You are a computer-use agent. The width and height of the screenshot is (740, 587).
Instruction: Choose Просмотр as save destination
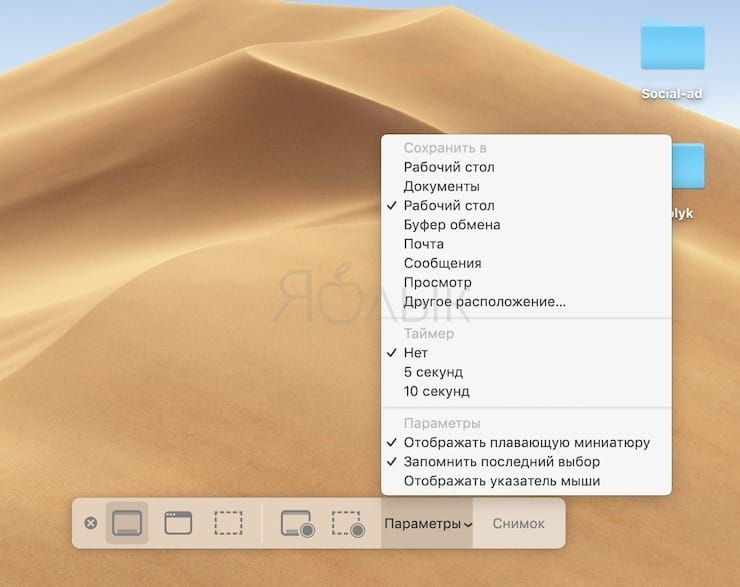click(x=526, y=282)
